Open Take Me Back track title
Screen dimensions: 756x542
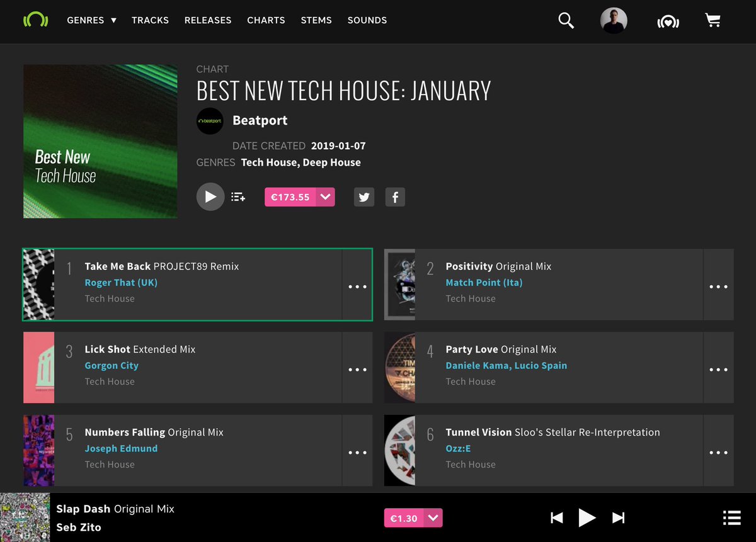162,266
